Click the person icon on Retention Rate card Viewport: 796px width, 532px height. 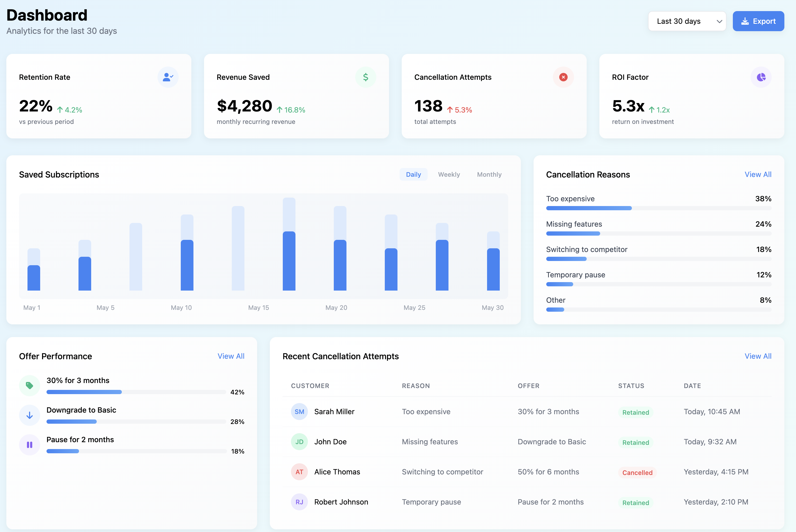pyautogui.click(x=168, y=77)
